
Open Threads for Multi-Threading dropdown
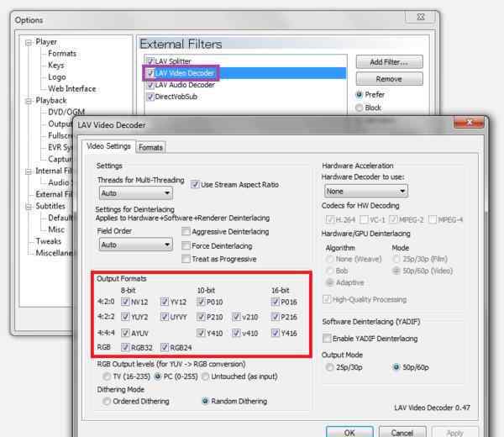[x=135, y=193]
